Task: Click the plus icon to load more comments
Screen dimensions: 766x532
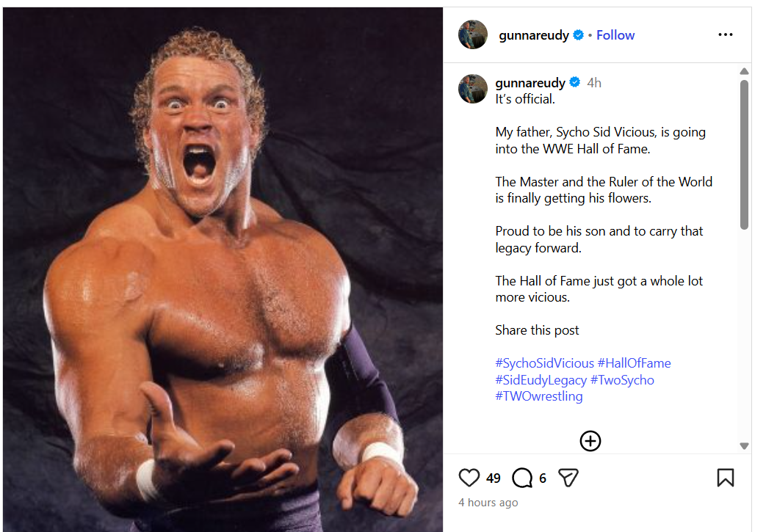Action: point(590,440)
